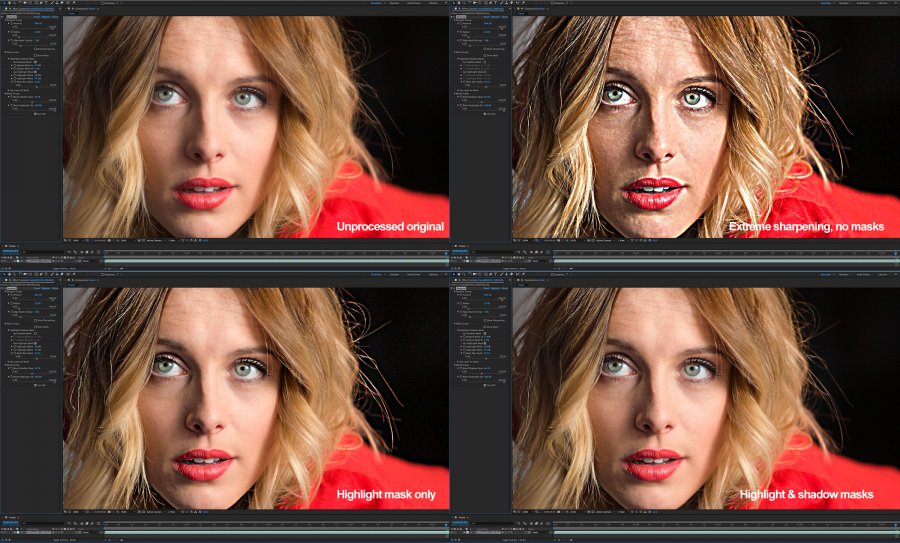Collapse Blend Group in unprocessed original effect panel

(5, 94)
